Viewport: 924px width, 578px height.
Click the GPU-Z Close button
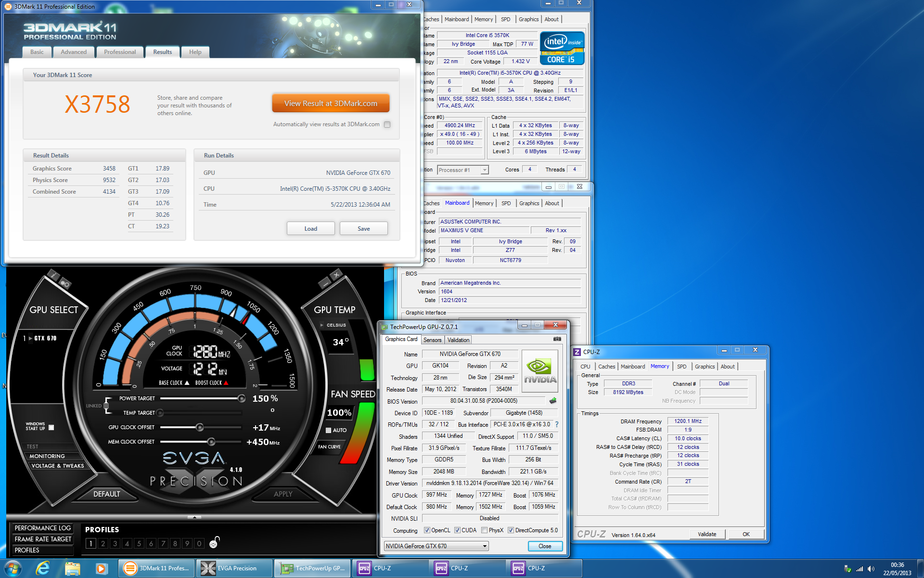pos(545,546)
